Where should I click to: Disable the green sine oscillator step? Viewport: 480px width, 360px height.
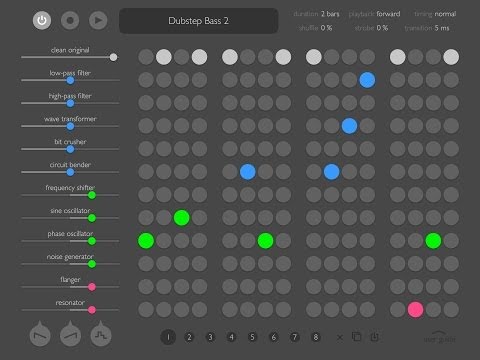point(182,218)
